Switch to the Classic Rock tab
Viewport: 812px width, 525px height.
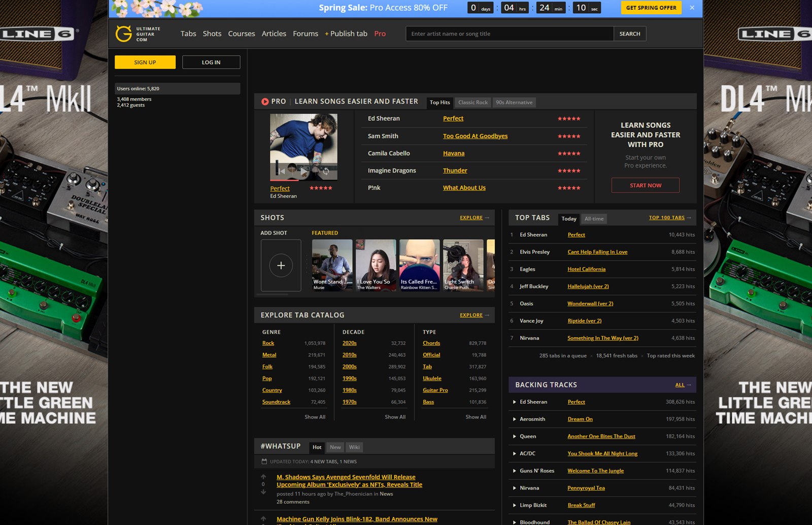[x=473, y=102]
